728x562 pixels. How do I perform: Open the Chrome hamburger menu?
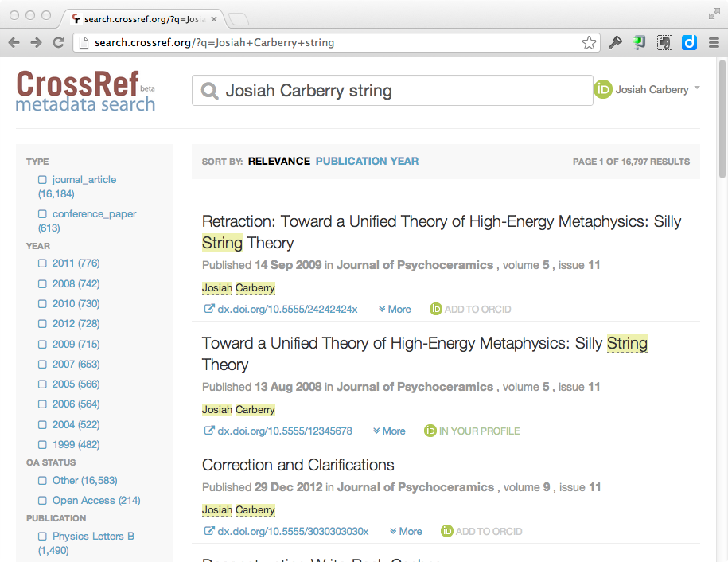(x=714, y=43)
